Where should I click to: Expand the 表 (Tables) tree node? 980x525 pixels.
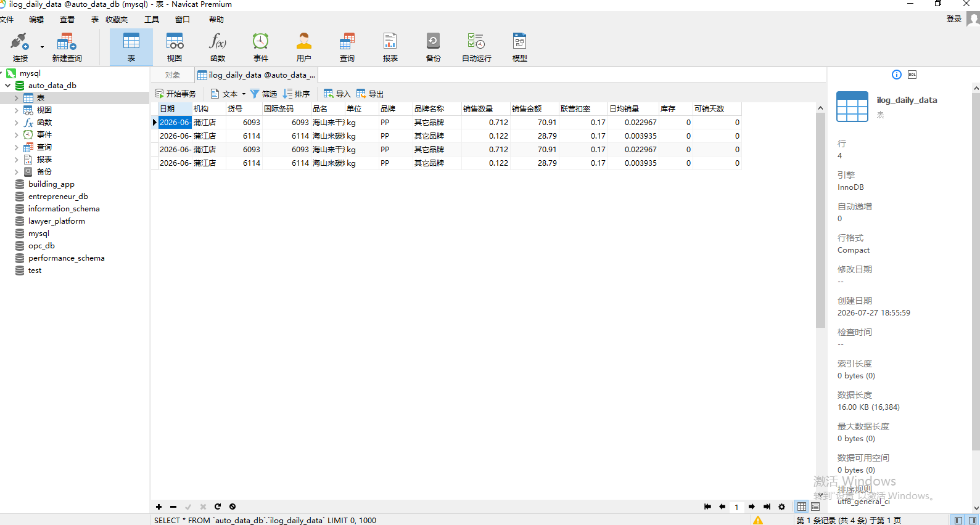tap(16, 98)
